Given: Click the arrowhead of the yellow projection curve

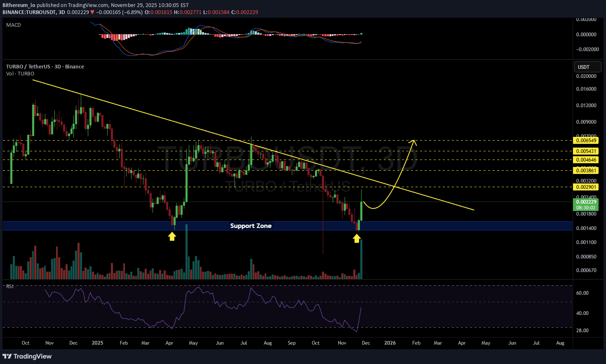Looking at the screenshot, I should 414,142.
